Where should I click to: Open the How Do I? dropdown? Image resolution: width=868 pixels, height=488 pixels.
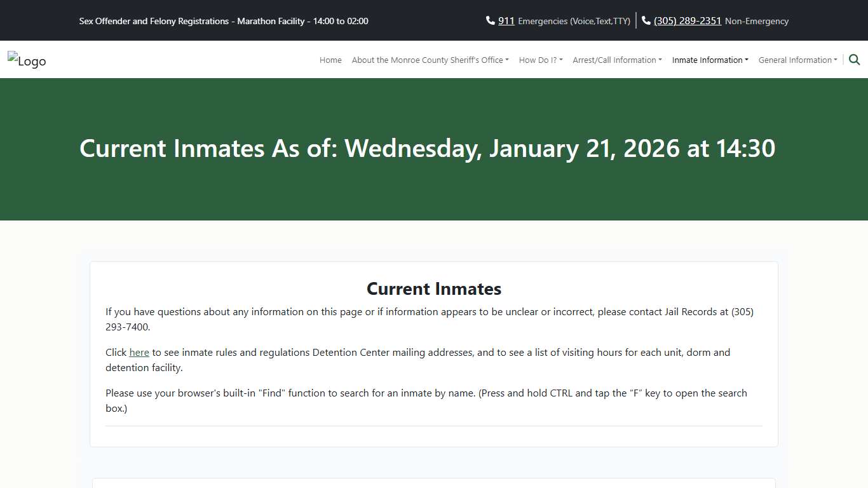tap(540, 60)
